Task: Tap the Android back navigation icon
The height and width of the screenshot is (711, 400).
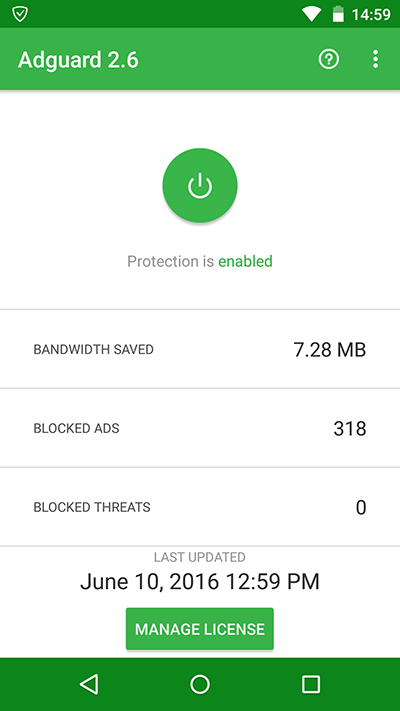Action: click(x=89, y=684)
